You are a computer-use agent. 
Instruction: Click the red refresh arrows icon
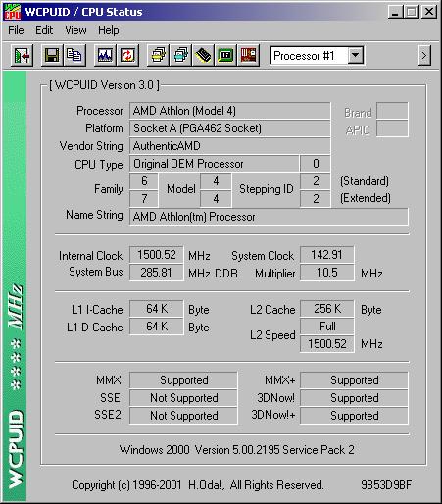point(127,55)
